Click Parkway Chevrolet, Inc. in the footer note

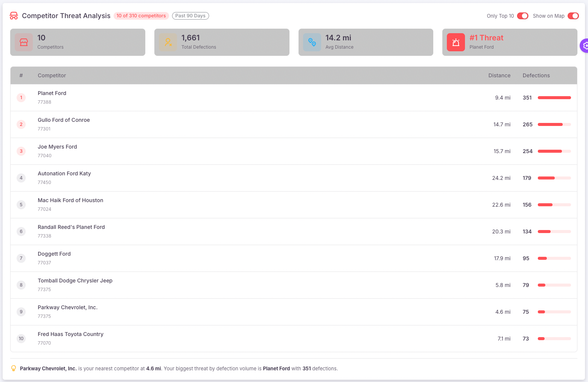[48, 368]
